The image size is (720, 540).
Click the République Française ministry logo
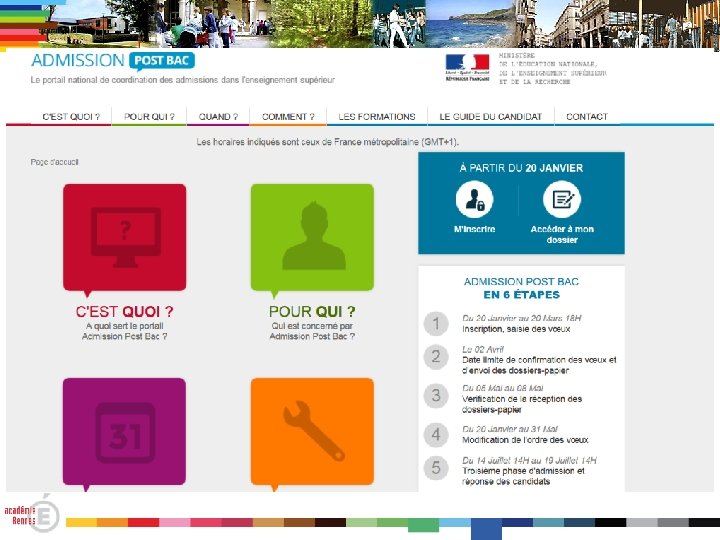click(467, 68)
